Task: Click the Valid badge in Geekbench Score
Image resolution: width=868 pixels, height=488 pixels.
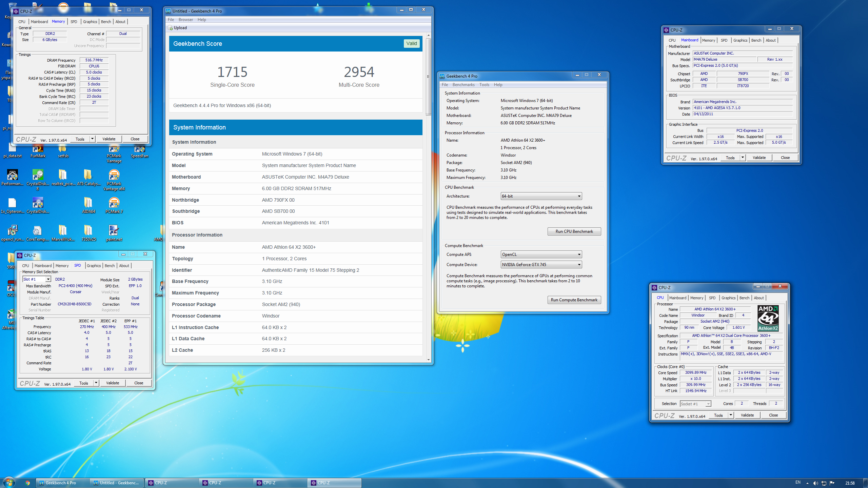Action: point(412,43)
